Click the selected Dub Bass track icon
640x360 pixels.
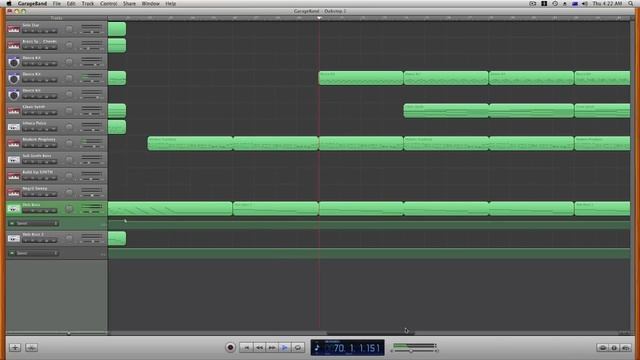coord(13,209)
